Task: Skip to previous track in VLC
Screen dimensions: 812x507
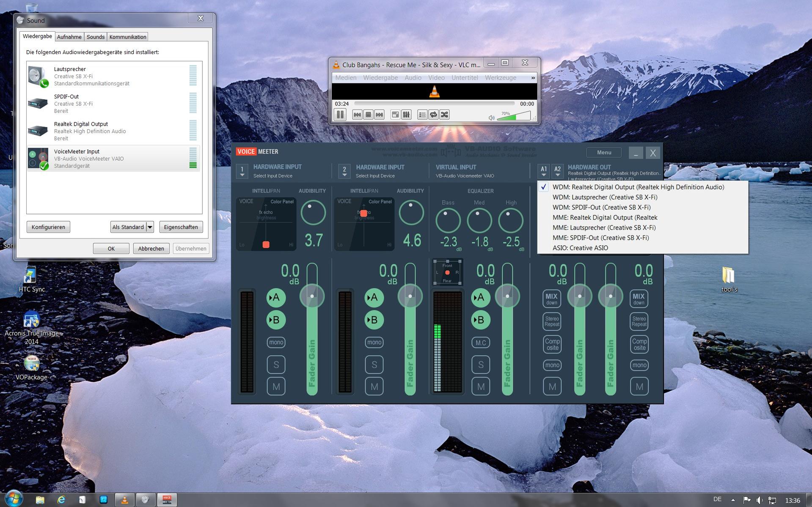Action: tap(357, 115)
